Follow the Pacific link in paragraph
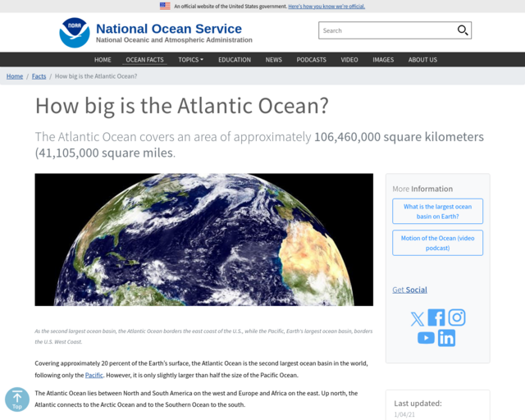Viewport: 525px width, 420px height. click(x=94, y=375)
